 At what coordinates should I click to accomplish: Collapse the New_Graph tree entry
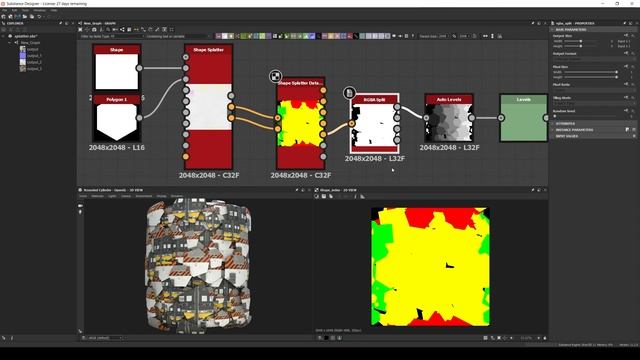10,42
